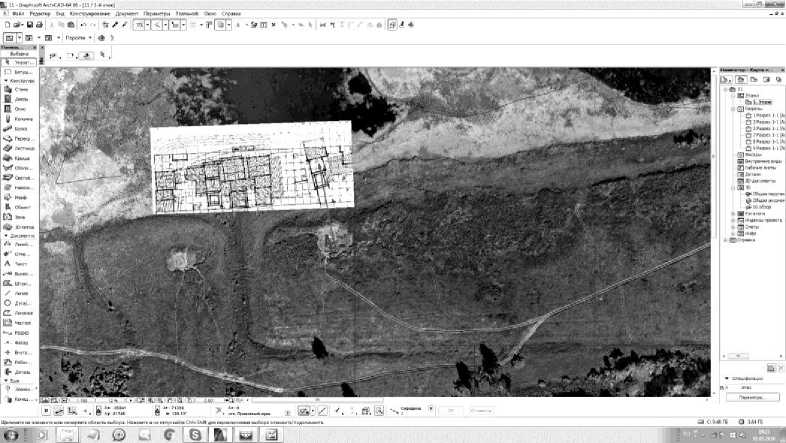Select the Колонна (Column) tool

click(x=19, y=119)
